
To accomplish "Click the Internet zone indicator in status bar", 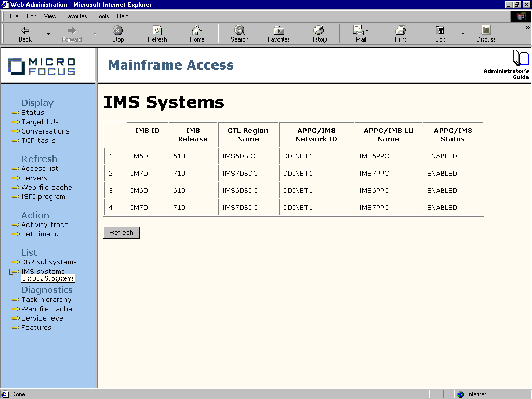I will tap(472, 394).
